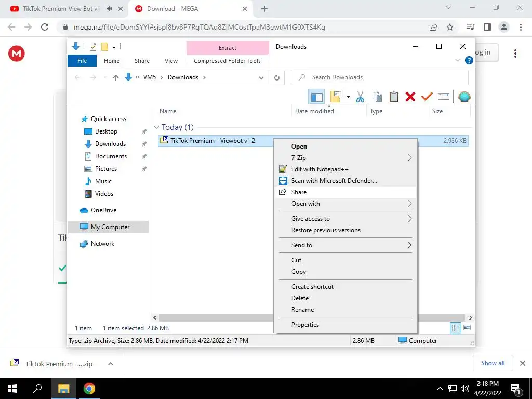532x399 pixels.
Task: Choose Edit with Notepad++
Action: tap(345, 169)
